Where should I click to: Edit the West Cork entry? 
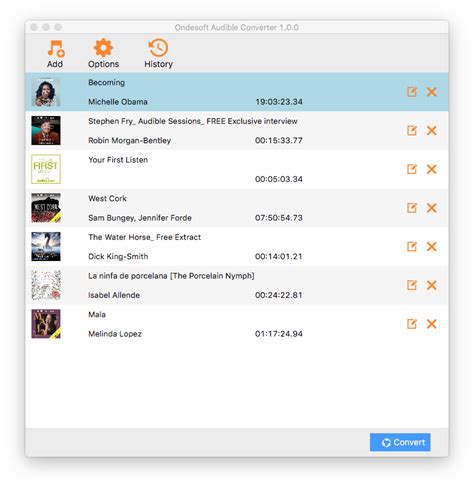coord(412,208)
